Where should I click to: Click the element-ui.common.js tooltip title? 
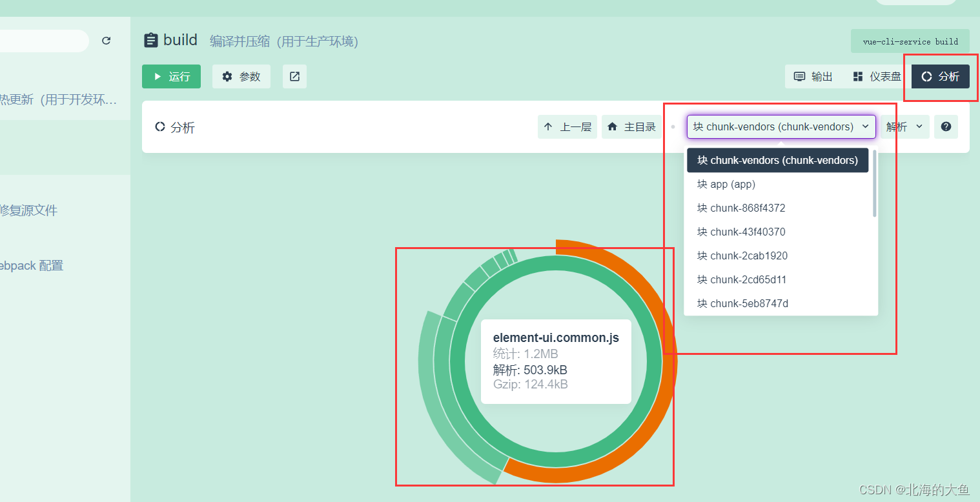556,337
